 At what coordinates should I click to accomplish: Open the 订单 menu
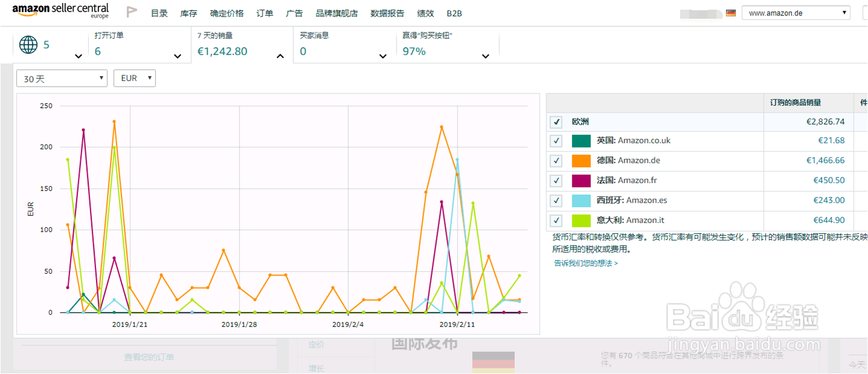coord(265,13)
